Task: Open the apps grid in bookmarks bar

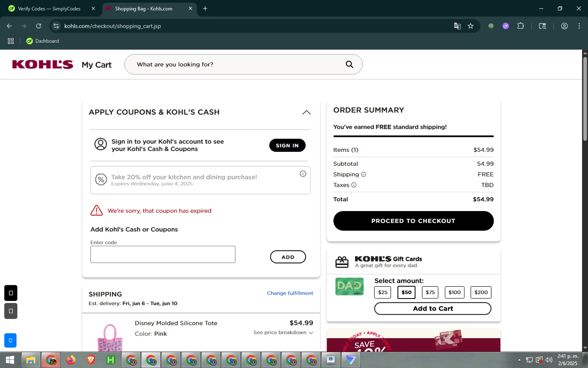Action: pos(11,41)
